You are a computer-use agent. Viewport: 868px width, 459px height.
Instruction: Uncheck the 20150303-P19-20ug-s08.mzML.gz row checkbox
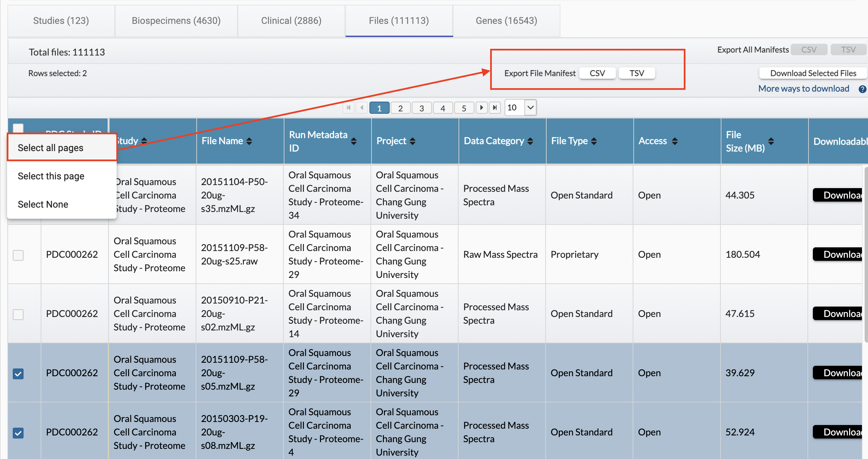tap(18, 433)
